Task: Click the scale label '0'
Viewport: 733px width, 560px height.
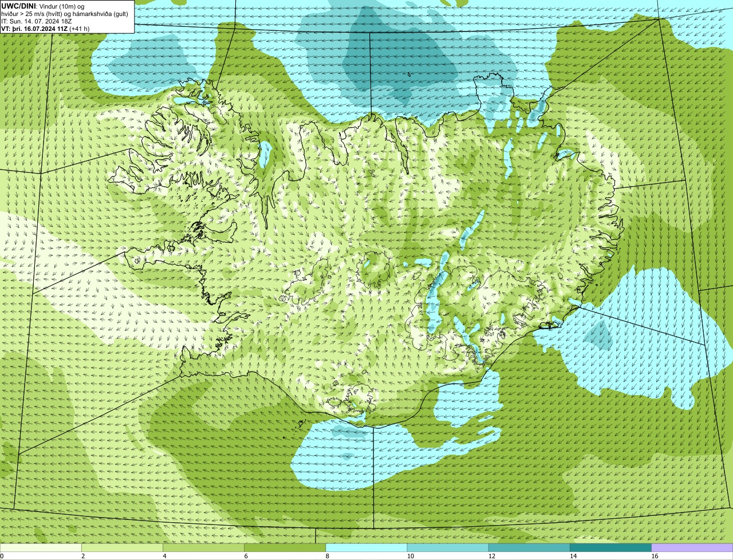Action: tap(2, 556)
